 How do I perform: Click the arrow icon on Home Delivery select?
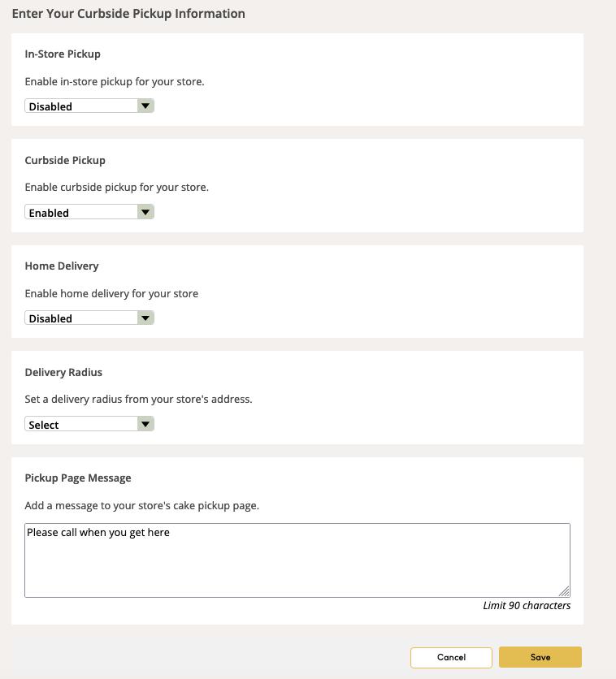coord(145,318)
